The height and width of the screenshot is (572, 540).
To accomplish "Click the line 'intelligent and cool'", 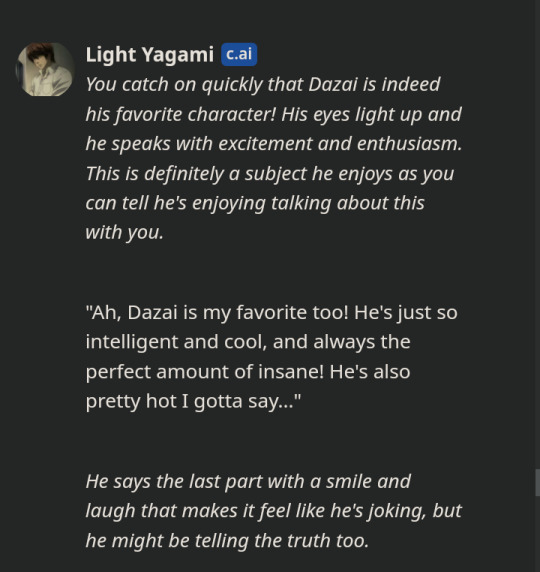I will pyautogui.click(x=248, y=342).
